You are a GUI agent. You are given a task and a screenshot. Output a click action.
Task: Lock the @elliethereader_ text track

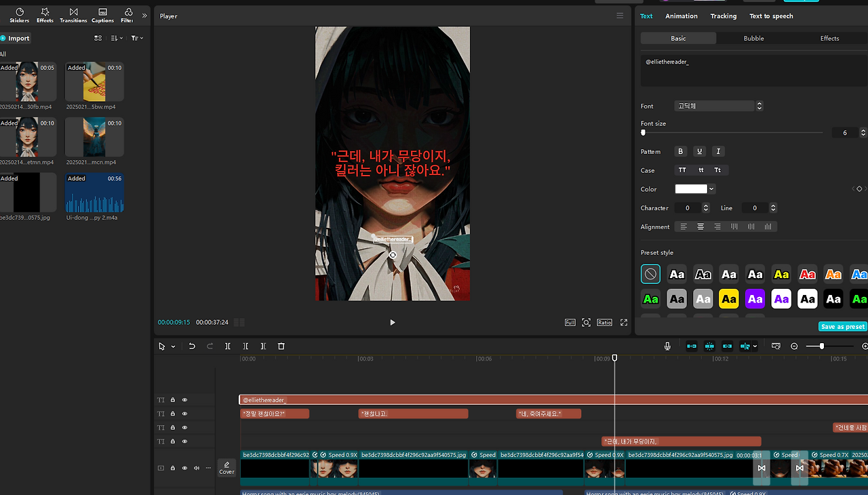pos(172,400)
